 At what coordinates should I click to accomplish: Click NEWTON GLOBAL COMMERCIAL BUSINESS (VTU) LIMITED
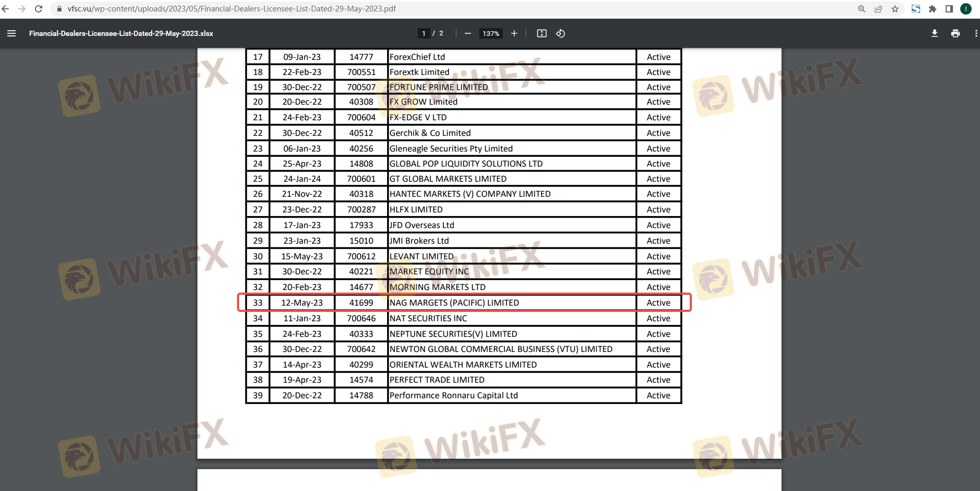click(x=501, y=349)
